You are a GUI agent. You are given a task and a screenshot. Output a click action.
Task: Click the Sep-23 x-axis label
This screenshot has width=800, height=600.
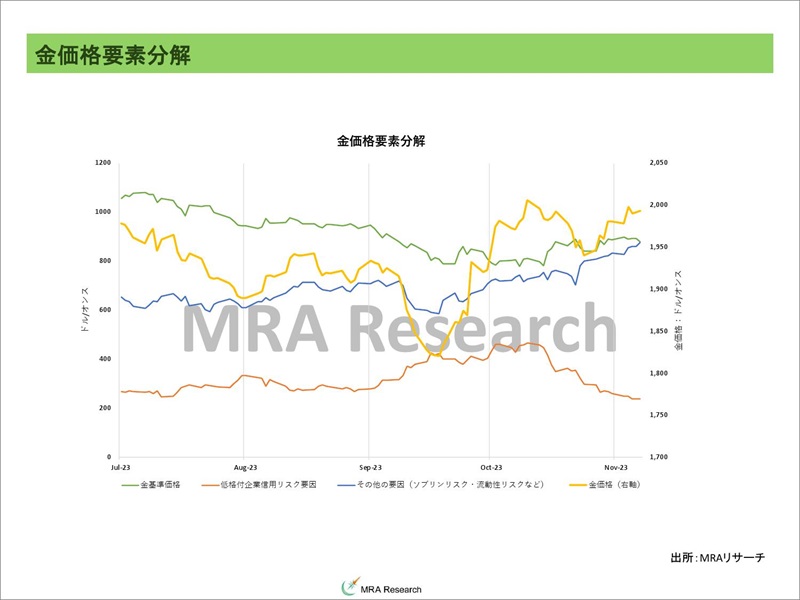[x=370, y=467]
